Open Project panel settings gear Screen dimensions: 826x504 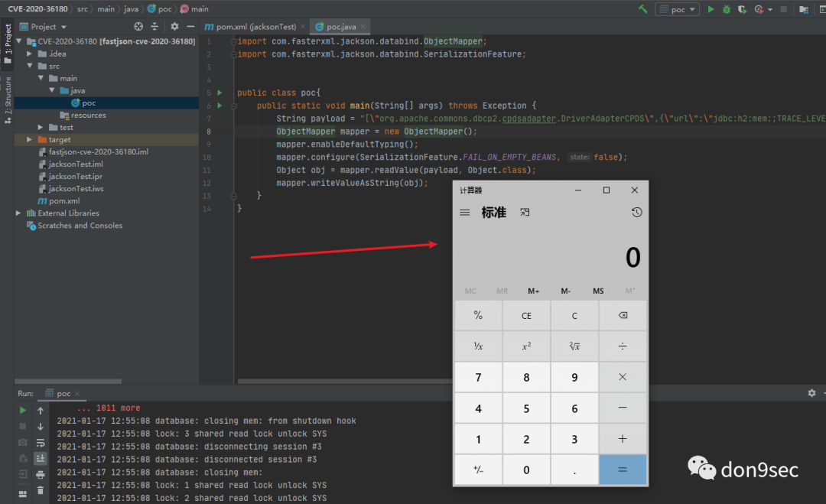tap(175, 26)
